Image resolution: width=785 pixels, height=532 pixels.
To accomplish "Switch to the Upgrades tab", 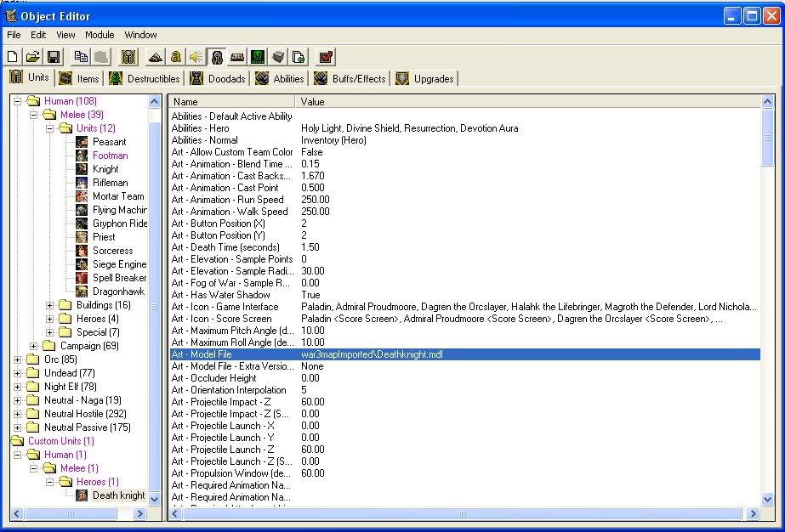I will click(x=425, y=78).
